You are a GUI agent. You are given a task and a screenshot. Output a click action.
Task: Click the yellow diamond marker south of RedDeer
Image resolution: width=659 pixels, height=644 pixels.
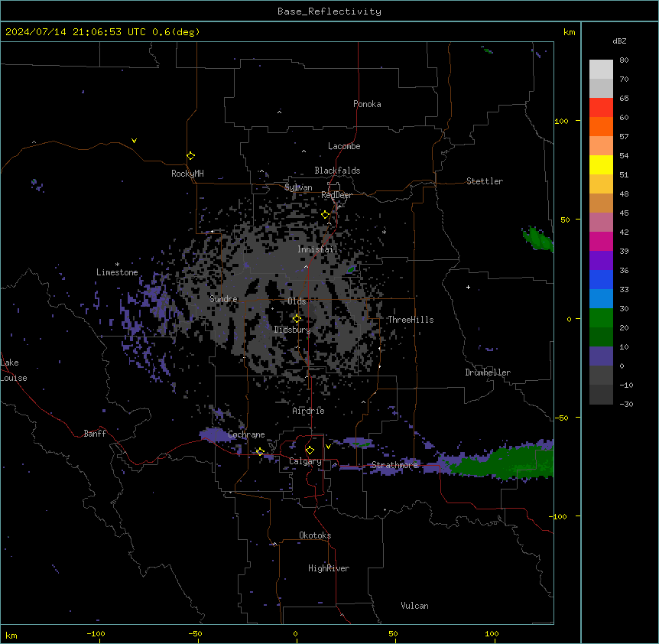(x=326, y=215)
